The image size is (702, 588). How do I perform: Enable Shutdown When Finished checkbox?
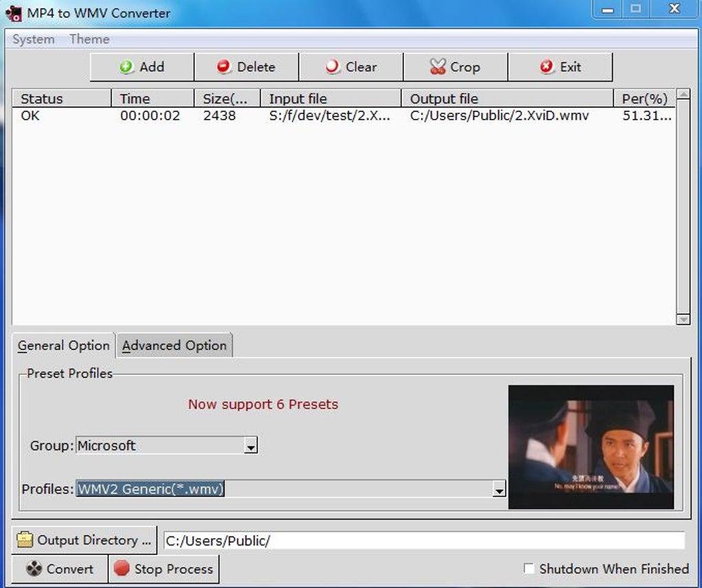click(529, 569)
